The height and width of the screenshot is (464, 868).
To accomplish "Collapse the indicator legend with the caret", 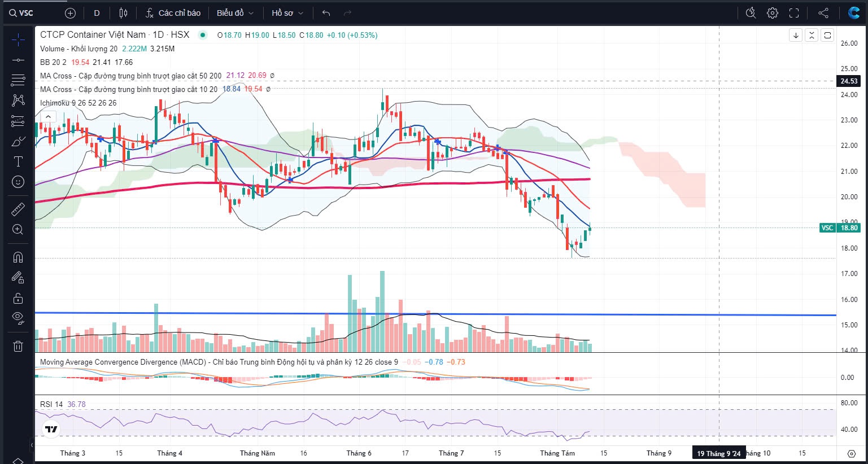I will [48, 117].
